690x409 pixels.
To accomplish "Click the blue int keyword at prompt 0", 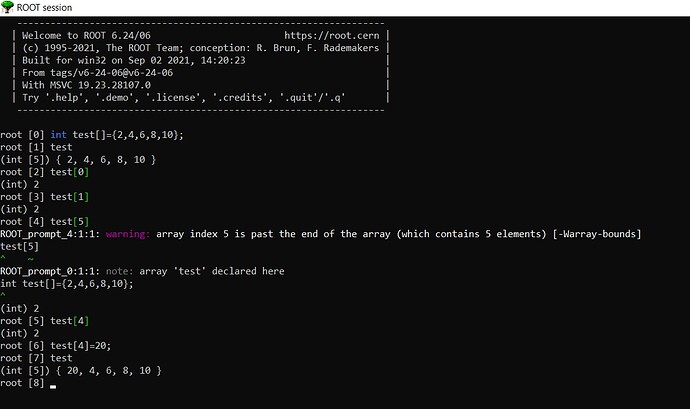I will [x=59, y=135].
